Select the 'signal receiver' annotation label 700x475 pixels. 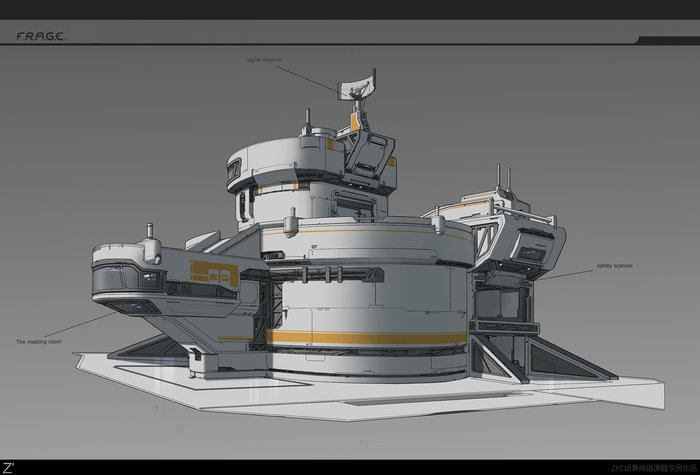[x=264, y=60]
